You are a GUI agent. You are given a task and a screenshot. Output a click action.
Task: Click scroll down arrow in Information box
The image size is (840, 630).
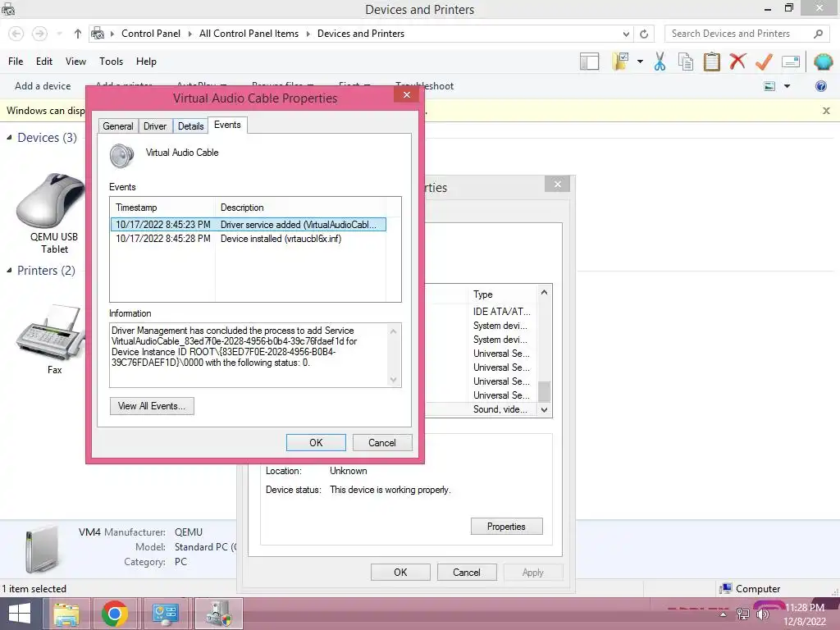coord(394,380)
